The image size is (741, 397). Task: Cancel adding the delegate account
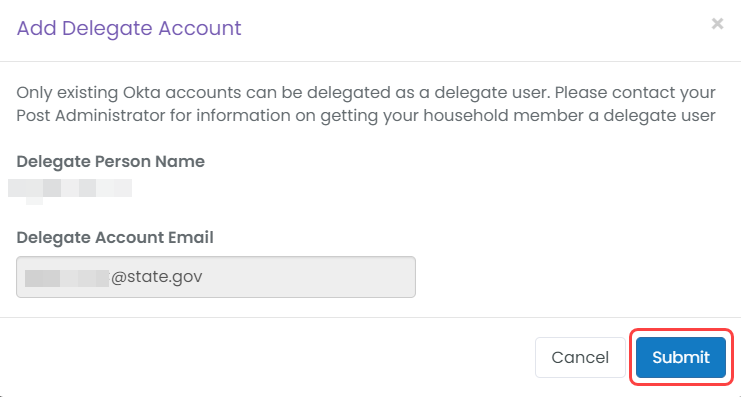pos(580,357)
